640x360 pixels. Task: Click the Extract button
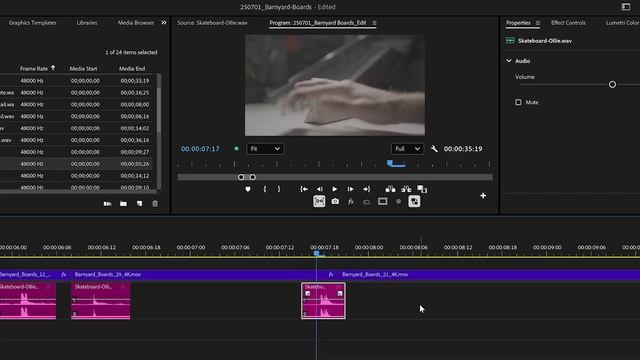click(406, 189)
